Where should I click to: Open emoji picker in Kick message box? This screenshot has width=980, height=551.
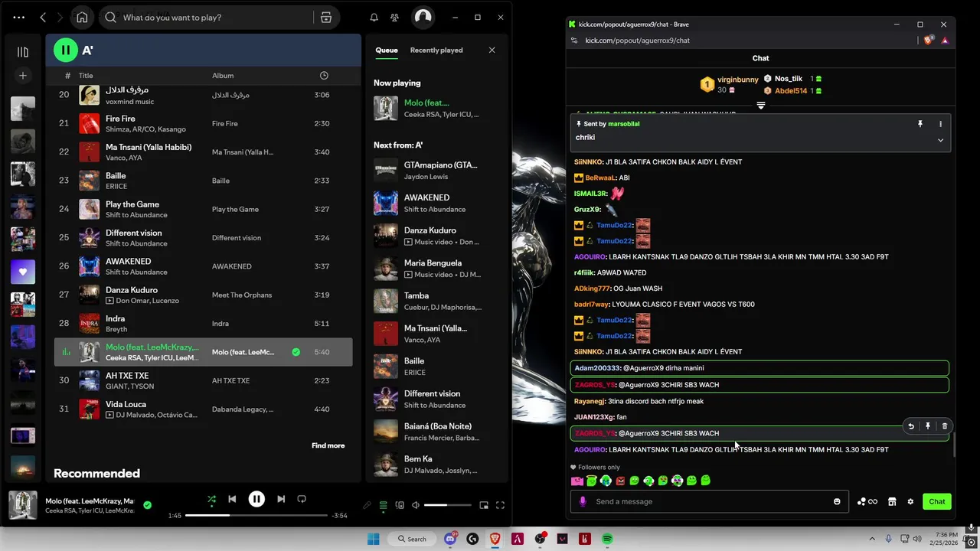pyautogui.click(x=837, y=502)
